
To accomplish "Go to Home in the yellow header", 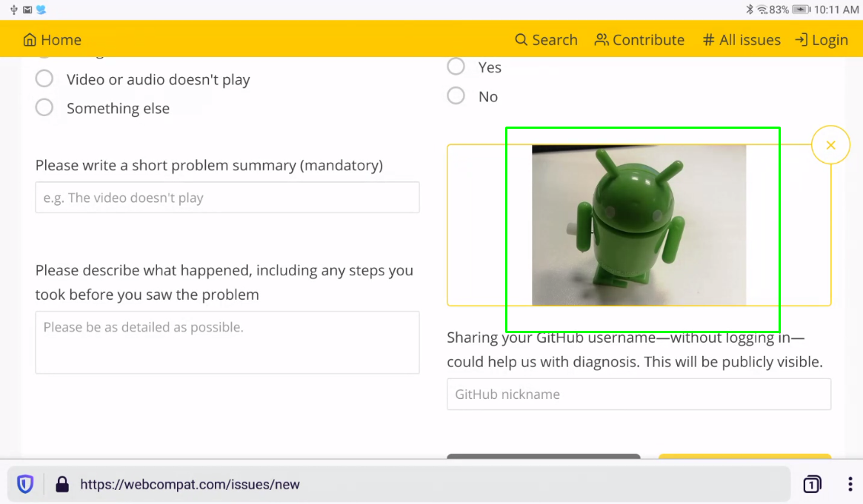I will coord(53,39).
